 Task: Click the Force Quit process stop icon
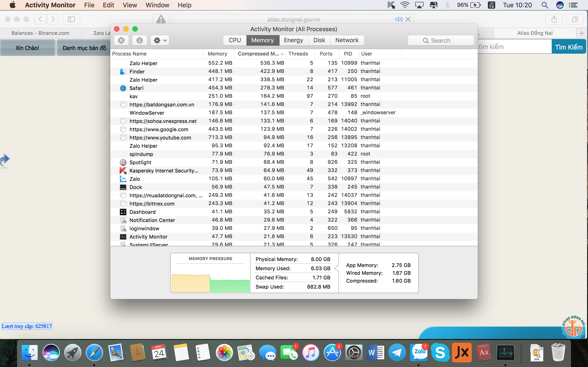click(x=121, y=40)
